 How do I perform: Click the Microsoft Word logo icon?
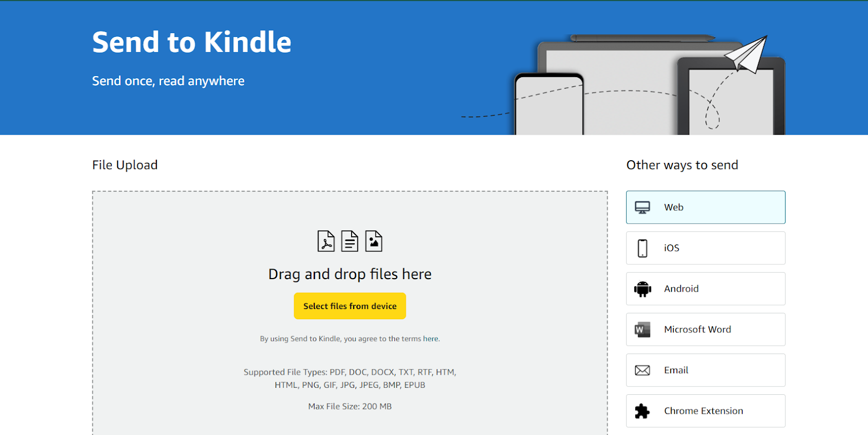pos(642,330)
